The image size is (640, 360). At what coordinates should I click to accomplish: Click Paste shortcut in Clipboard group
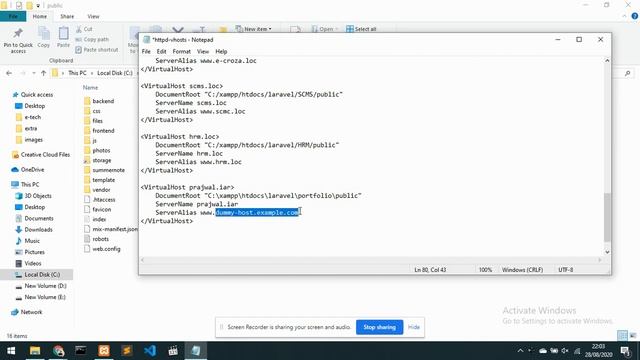tap(97, 49)
